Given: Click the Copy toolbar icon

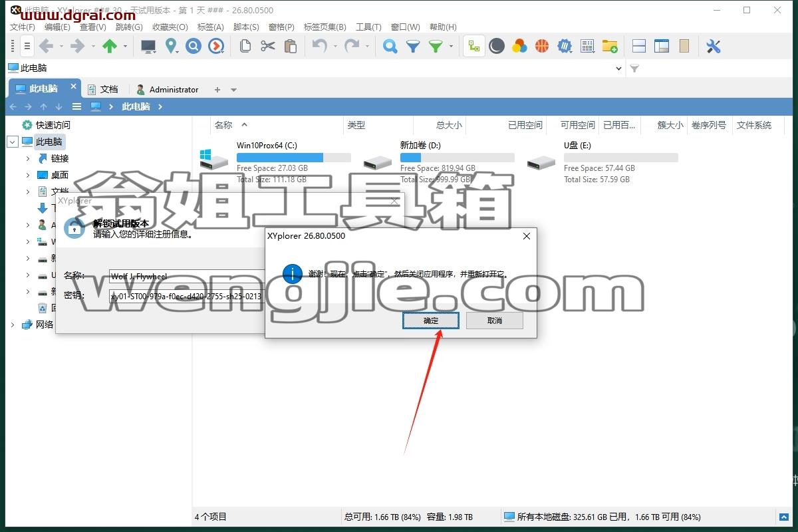Looking at the screenshot, I should [245, 46].
